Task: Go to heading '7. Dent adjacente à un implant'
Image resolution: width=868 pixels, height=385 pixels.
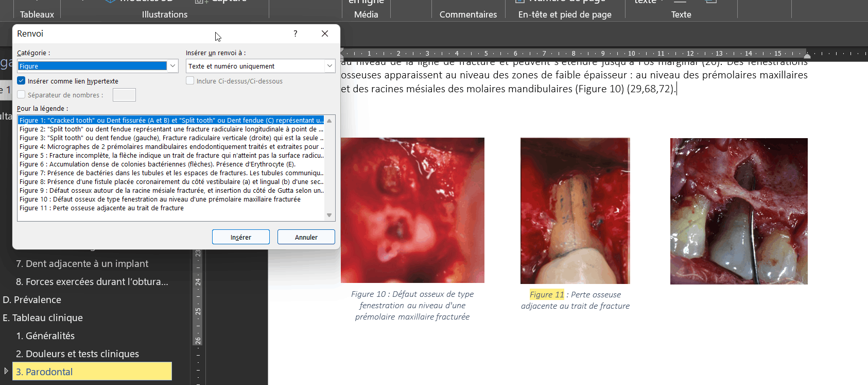Action: point(82,263)
